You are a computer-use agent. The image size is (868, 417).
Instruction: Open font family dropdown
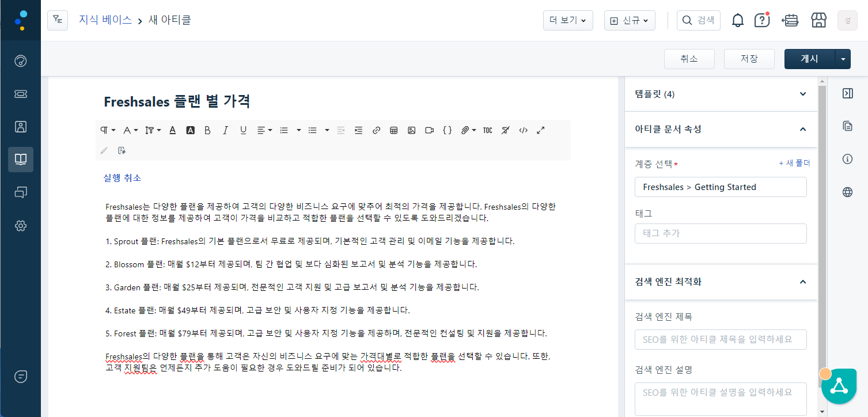[130, 130]
